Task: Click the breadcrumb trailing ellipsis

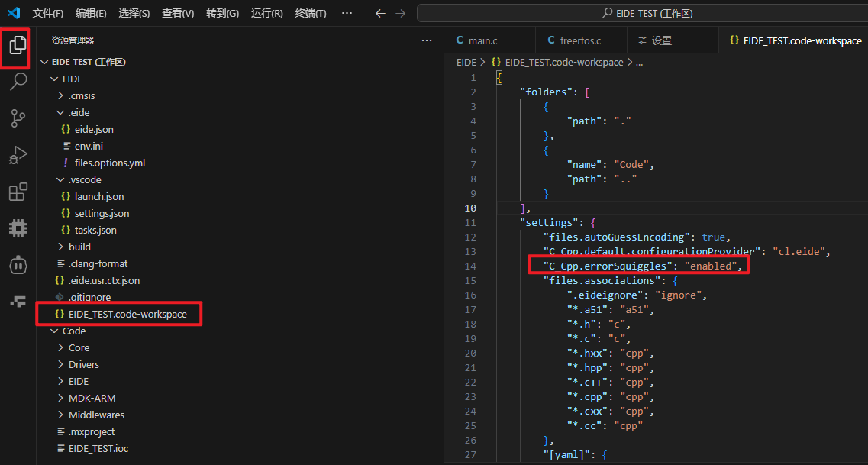Action: (639, 63)
